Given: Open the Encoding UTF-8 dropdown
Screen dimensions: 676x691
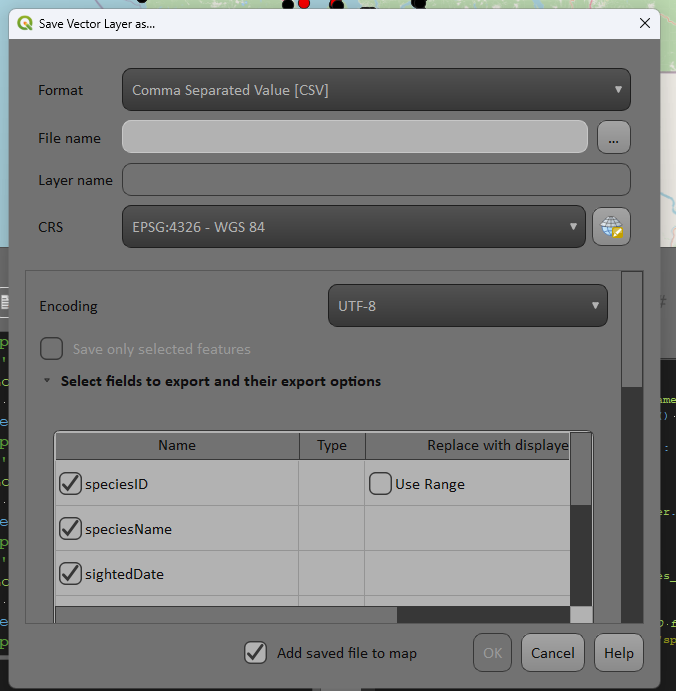Looking at the screenshot, I should pyautogui.click(x=468, y=306).
